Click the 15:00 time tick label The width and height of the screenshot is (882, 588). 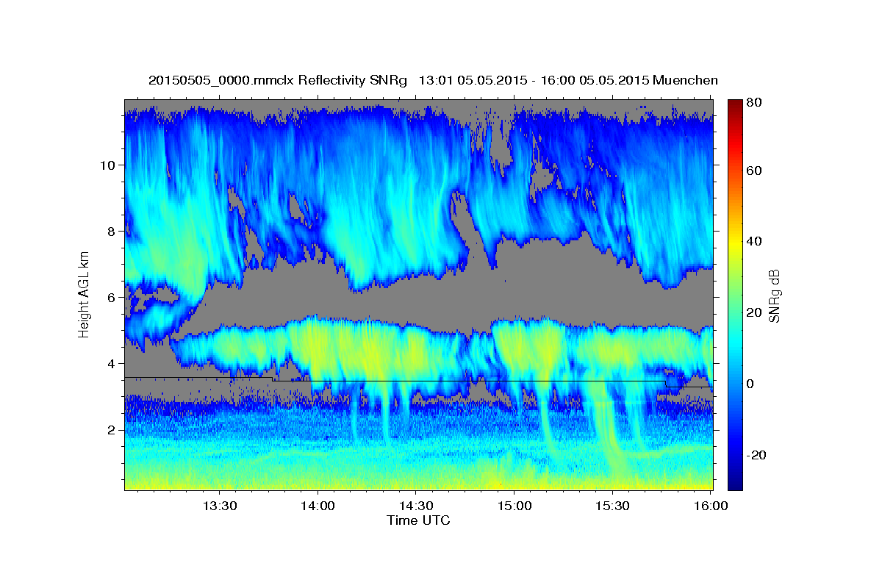coord(514,506)
